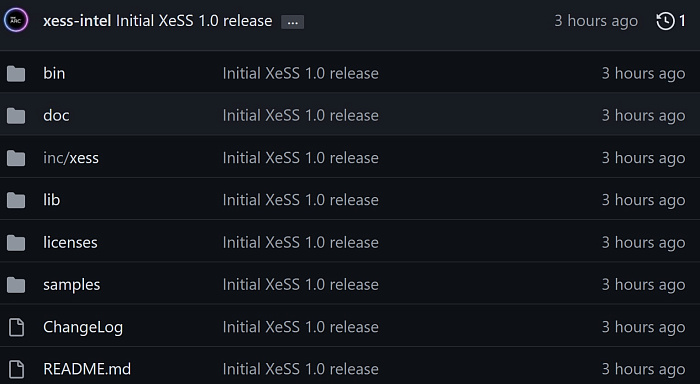Viewport: 700px width, 384px height.
Task: Click lib row 3 hours ago timestamp
Action: pyautogui.click(x=643, y=200)
